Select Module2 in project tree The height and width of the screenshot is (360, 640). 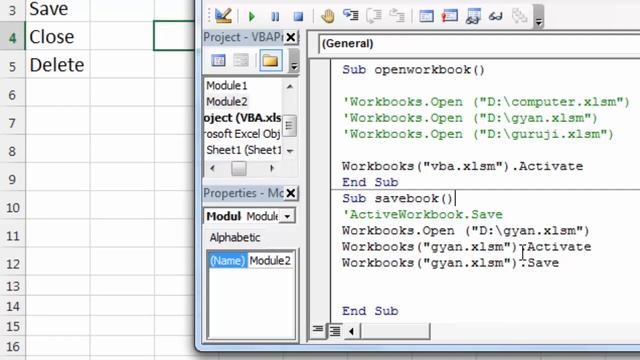(x=227, y=102)
